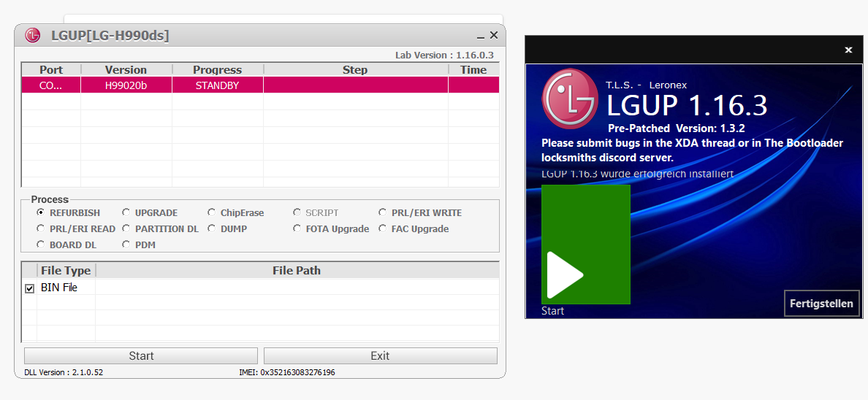Close the LGUP[LG-H990ds] window
The width and height of the screenshot is (868, 400).
494,36
